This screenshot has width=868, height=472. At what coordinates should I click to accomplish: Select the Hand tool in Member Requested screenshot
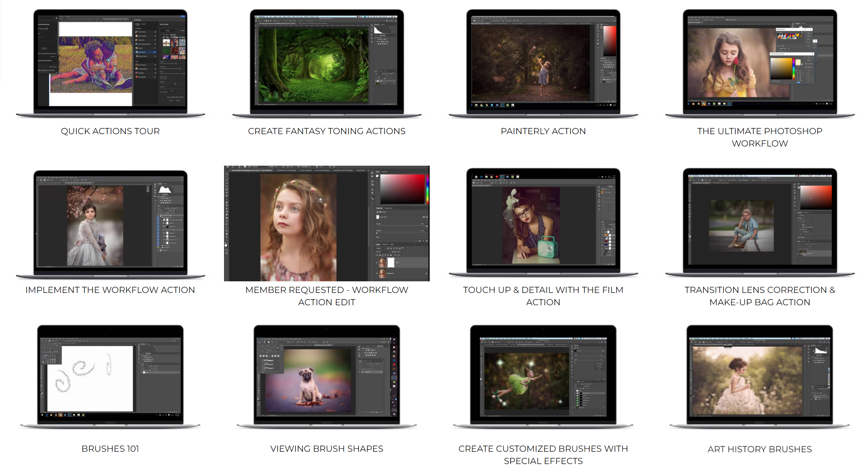pyautogui.click(x=227, y=234)
